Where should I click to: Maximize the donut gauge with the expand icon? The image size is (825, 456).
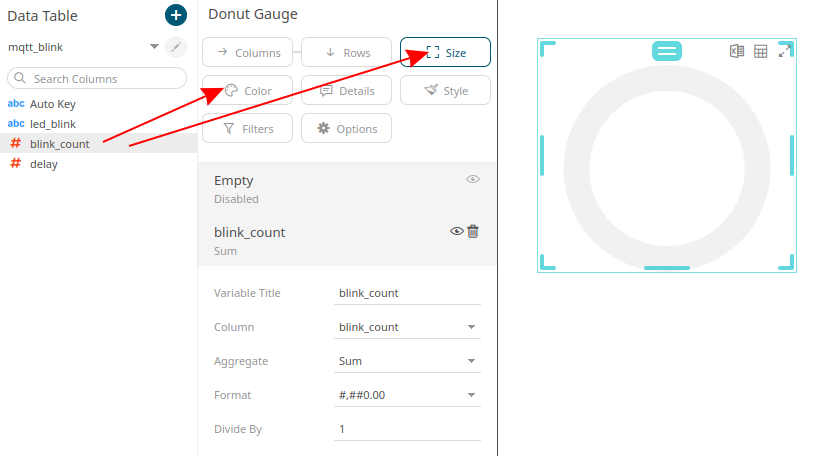pyautogui.click(x=785, y=51)
